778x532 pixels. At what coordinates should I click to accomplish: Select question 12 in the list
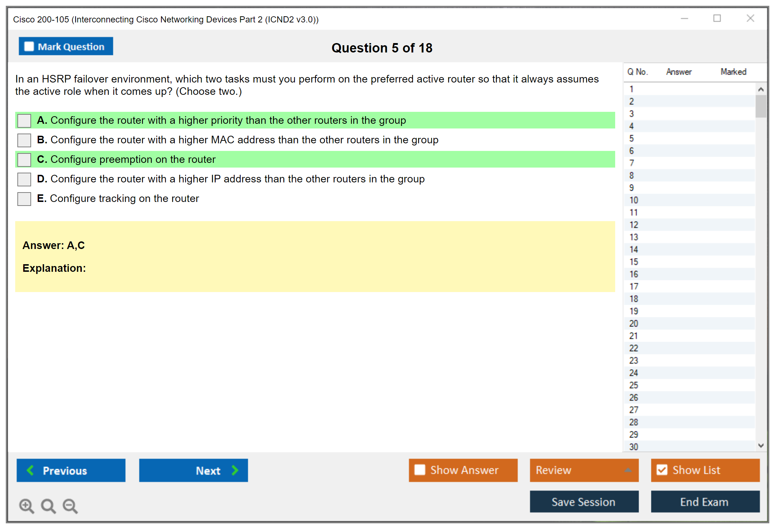(x=634, y=225)
